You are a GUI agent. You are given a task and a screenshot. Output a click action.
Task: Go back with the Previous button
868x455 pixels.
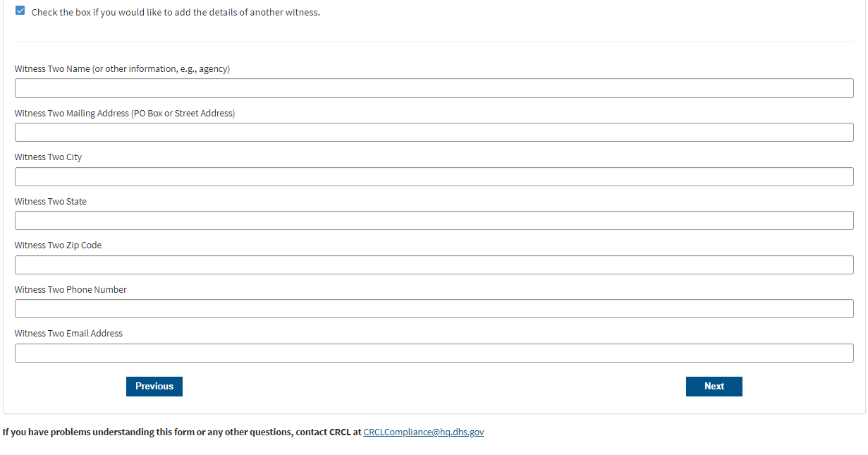[x=154, y=387]
